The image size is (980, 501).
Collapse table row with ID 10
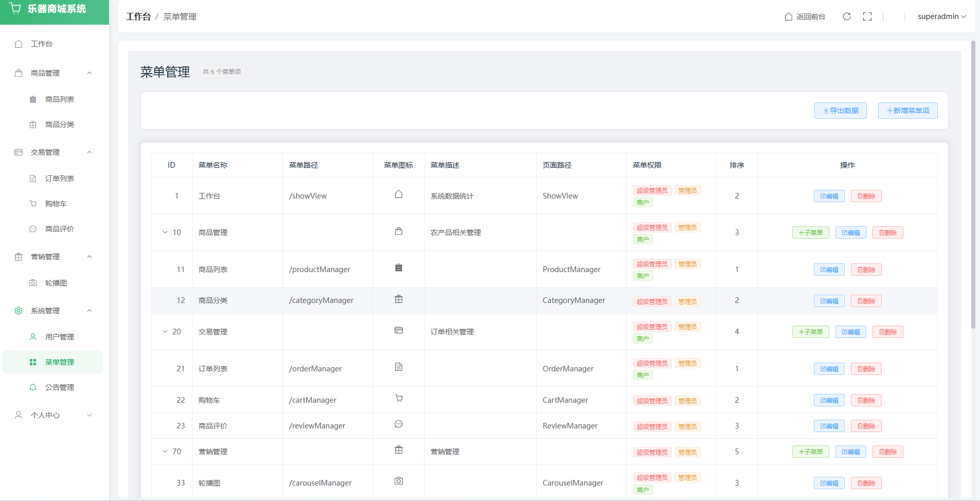(165, 232)
